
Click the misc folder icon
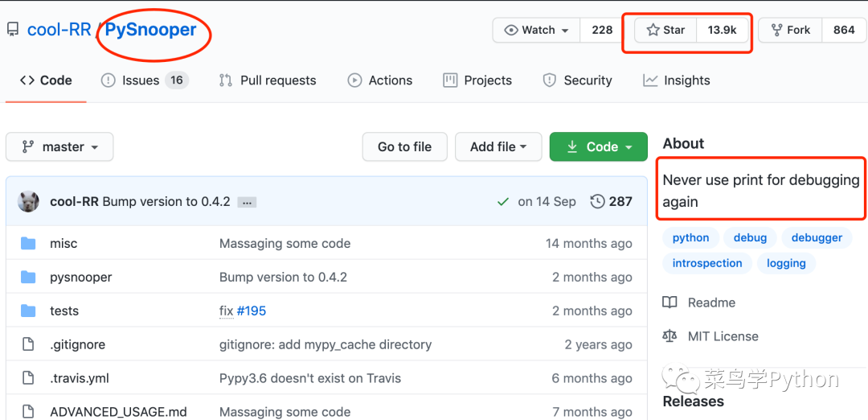(27, 243)
